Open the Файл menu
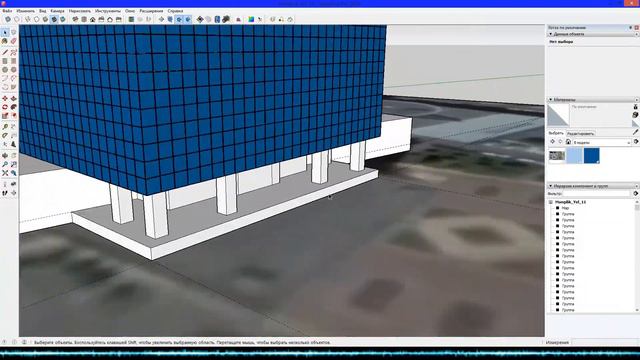640x360 pixels. click(7, 11)
